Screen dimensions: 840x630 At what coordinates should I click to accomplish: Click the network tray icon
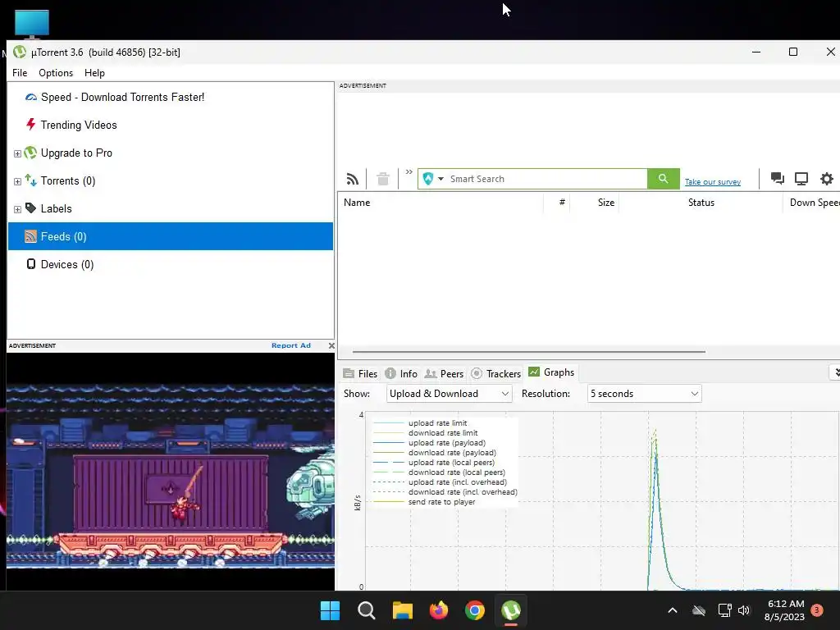(x=724, y=610)
